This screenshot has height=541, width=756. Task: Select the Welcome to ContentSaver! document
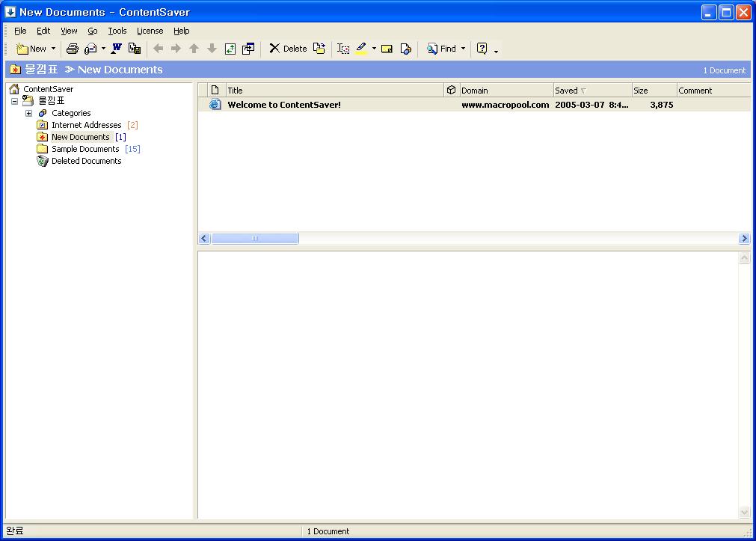pyautogui.click(x=284, y=105)
